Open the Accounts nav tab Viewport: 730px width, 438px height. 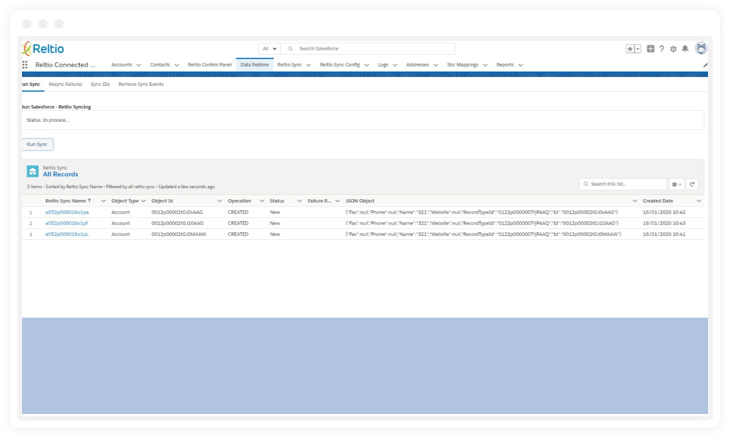(122, 65)
